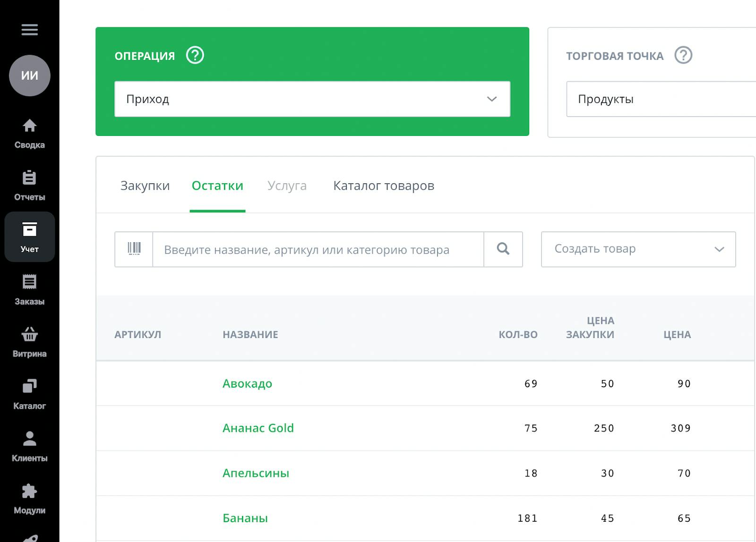The width and height of the screenshot is (756, 542).
Task: Click the Цена column header
Action: click(x=677, y=334)
